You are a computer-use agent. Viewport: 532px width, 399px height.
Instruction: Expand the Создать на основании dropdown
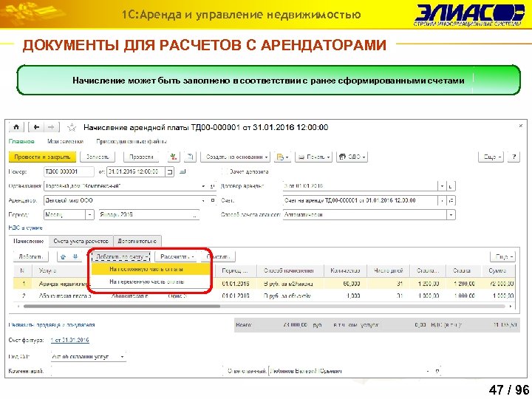pyautogui.click(x=236, y=157)
